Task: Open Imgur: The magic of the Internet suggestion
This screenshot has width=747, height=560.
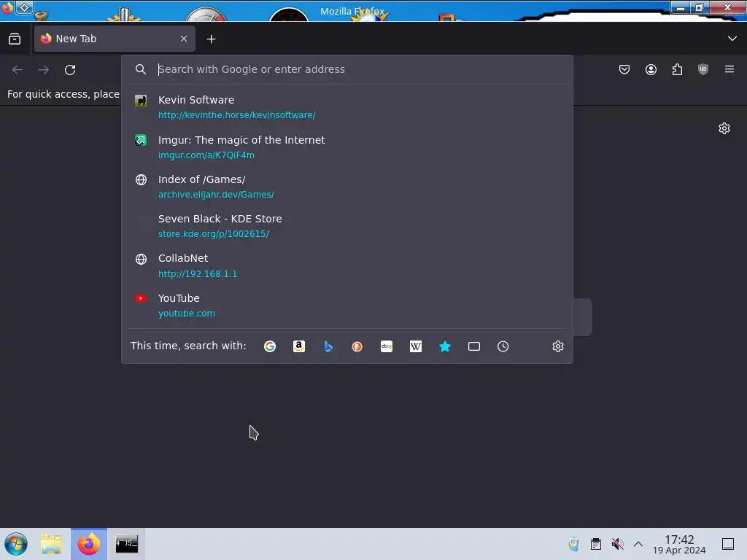Action: coord(347,147)
